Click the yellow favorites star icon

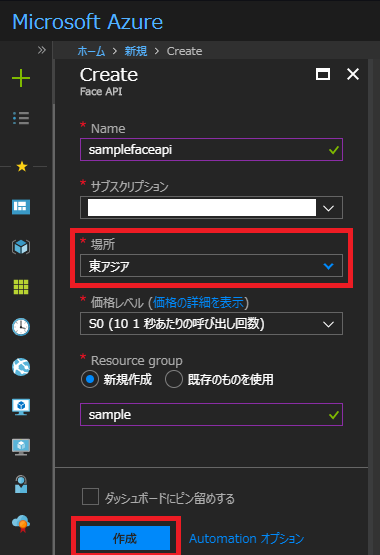point(22,166)
